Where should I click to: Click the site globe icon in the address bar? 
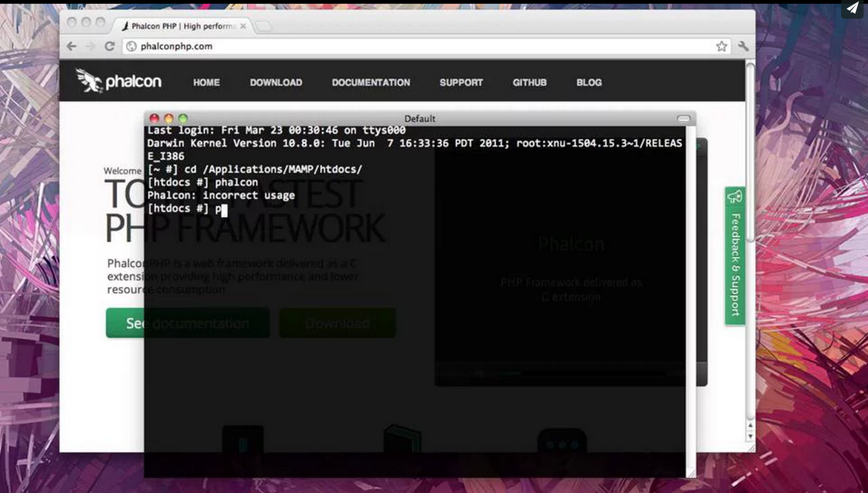(132, 46)
